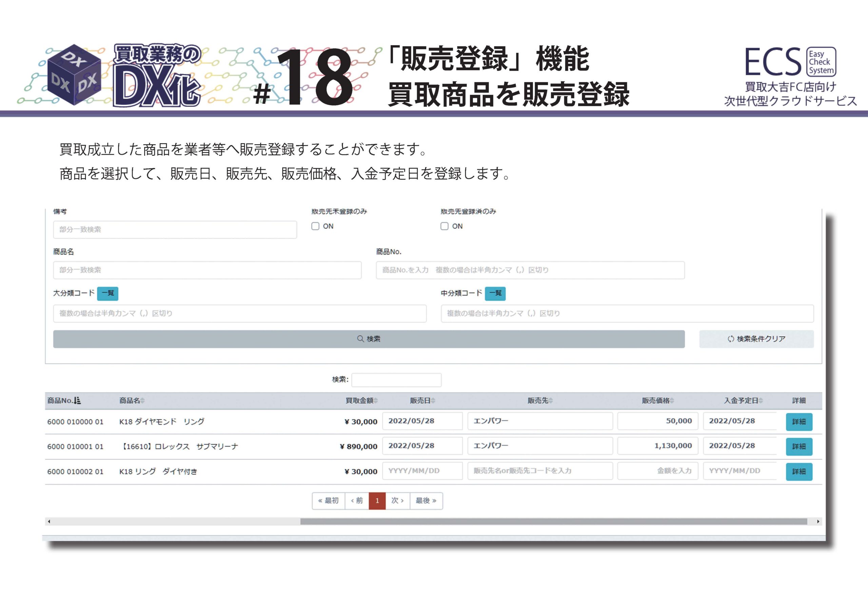The width and height of the screenshot is (868, 614).
Task: Enable 販売先未登録のみ ON checkbox
Action: [315, 226]
